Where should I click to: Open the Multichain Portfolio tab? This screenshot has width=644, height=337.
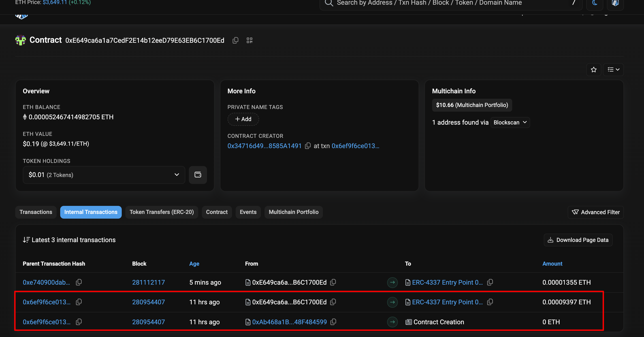tap(294, 212)
